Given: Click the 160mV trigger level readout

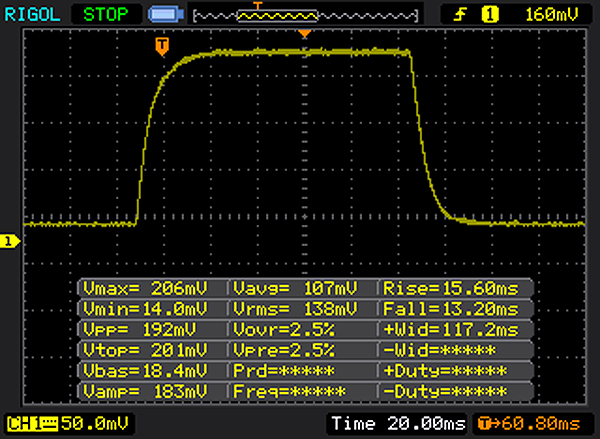Looking at the screenshot, I should 551,15.
